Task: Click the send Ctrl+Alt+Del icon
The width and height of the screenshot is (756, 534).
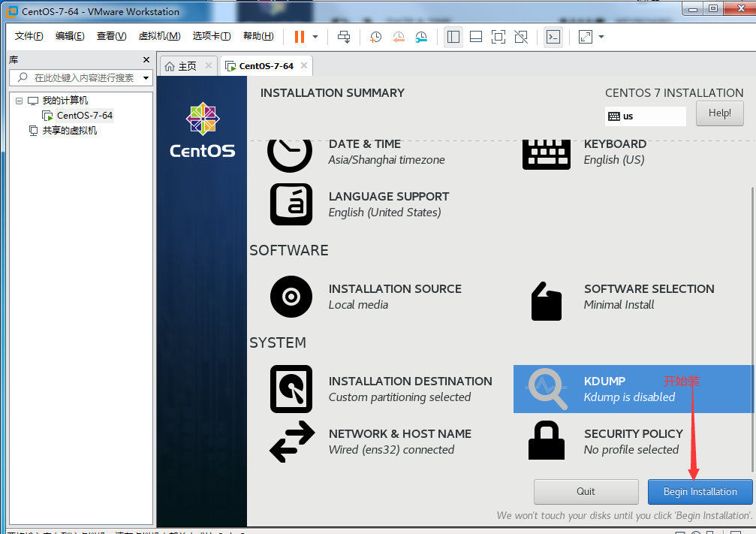Action: coord(344,37)
